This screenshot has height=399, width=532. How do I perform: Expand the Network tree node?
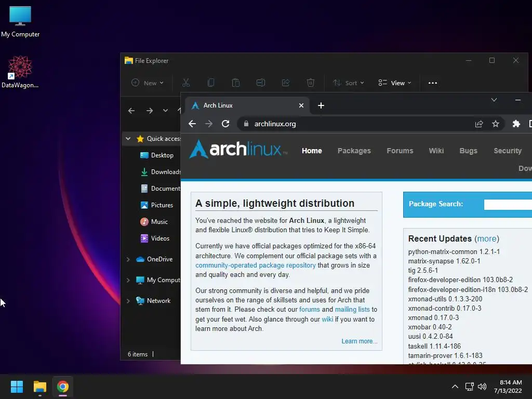[x=128, y=301]
